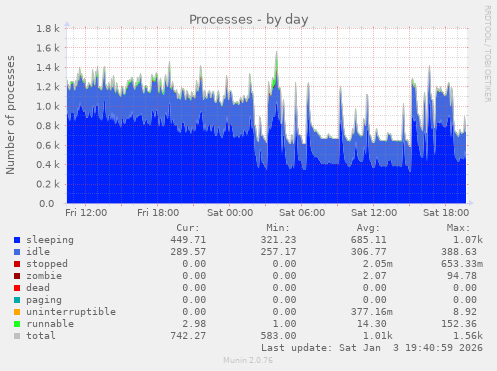Click total average value 1.01k

378,336
